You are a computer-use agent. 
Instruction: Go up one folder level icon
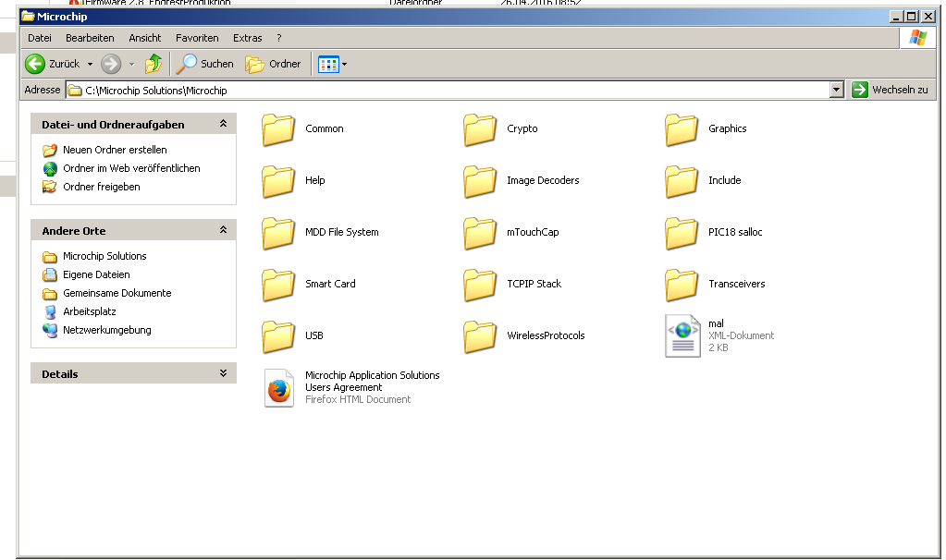click(x=154, y=64)
